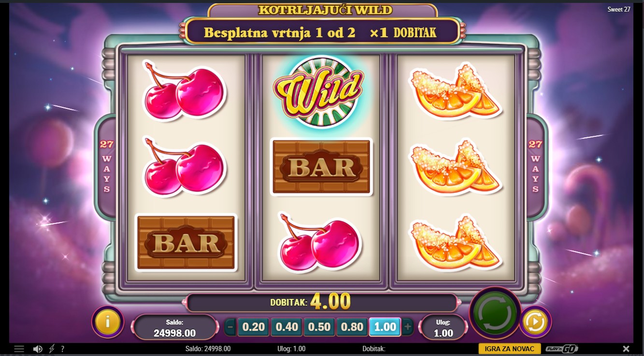The height and width of the screenshot is (356, 644).
Task: Open the yellow info paytable button
Action: (108, 322)
